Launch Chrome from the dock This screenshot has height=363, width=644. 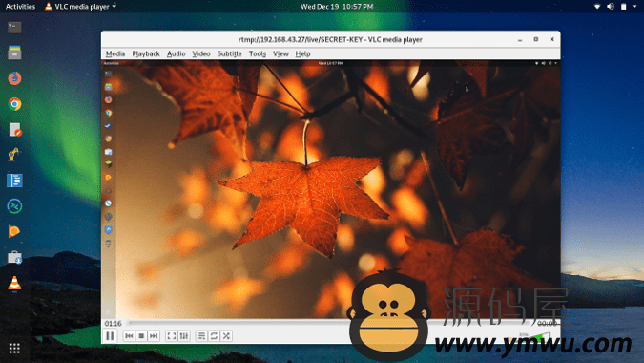(14, 104)
